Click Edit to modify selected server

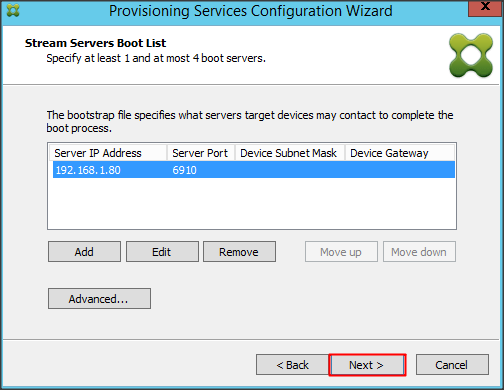pyautogui.click(x=162, y=252)
